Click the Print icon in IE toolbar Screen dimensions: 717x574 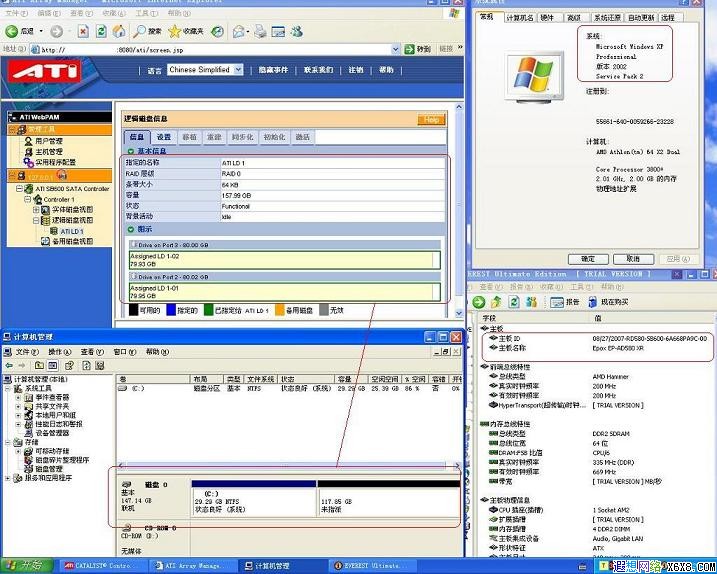click(x=260, y=31)
